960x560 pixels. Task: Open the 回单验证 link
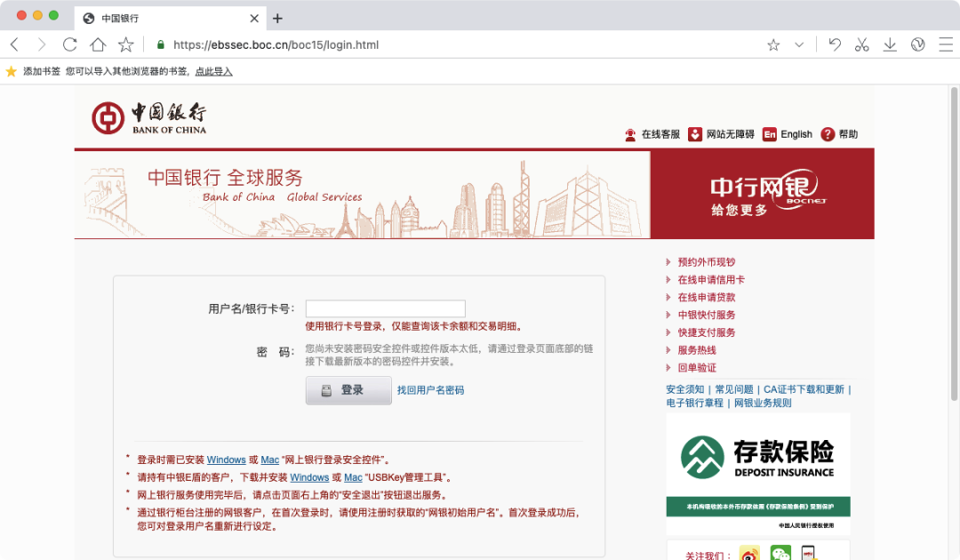pos(697,368)
